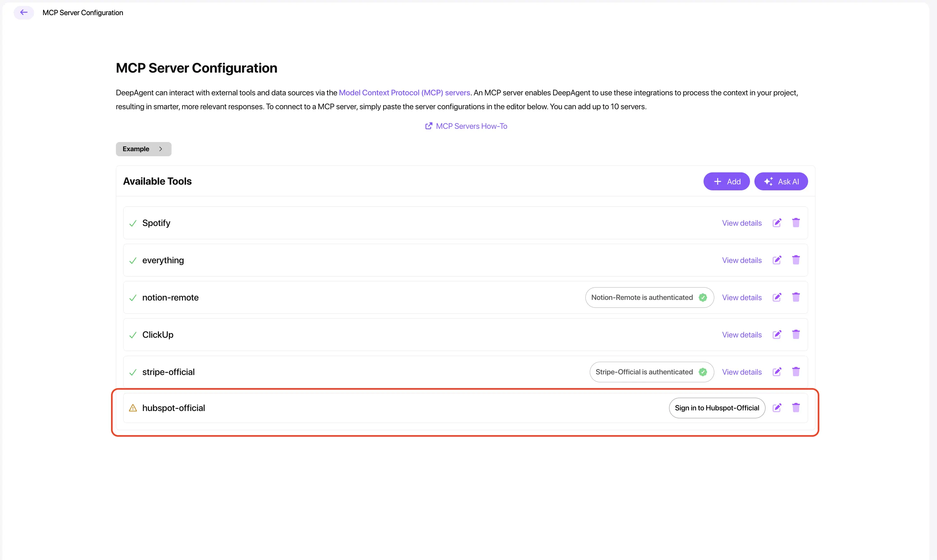This screenshot has width=937, height=560.
Task: Open Ask AI assistant
Action: point(781,182)
